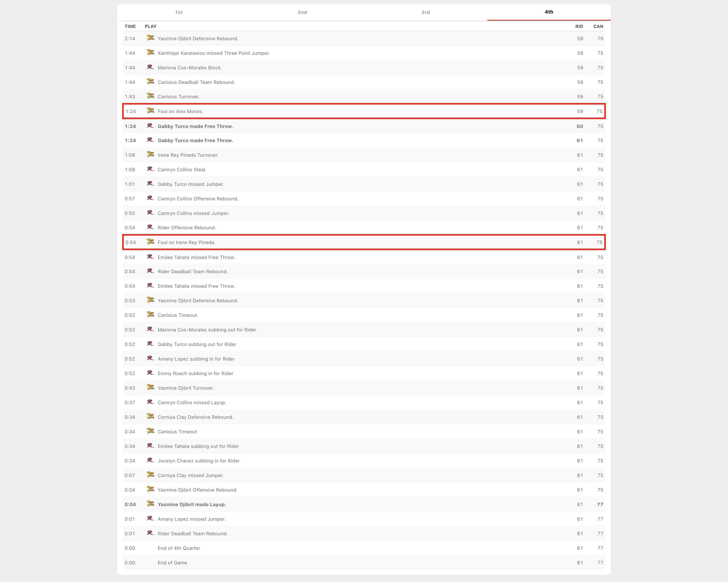Click Rider logo next to Mariona Cos-Morales Block
This screenshot has height=582, width=728.
150,67
